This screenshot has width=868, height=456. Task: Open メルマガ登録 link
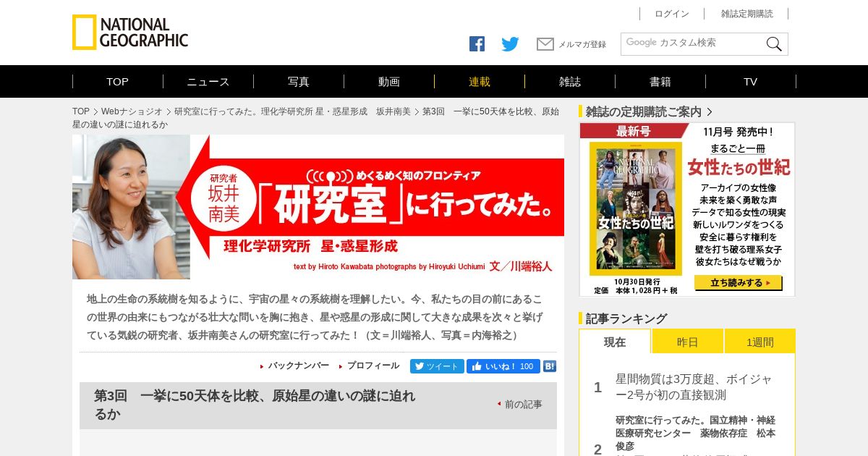tap(582, 45)
